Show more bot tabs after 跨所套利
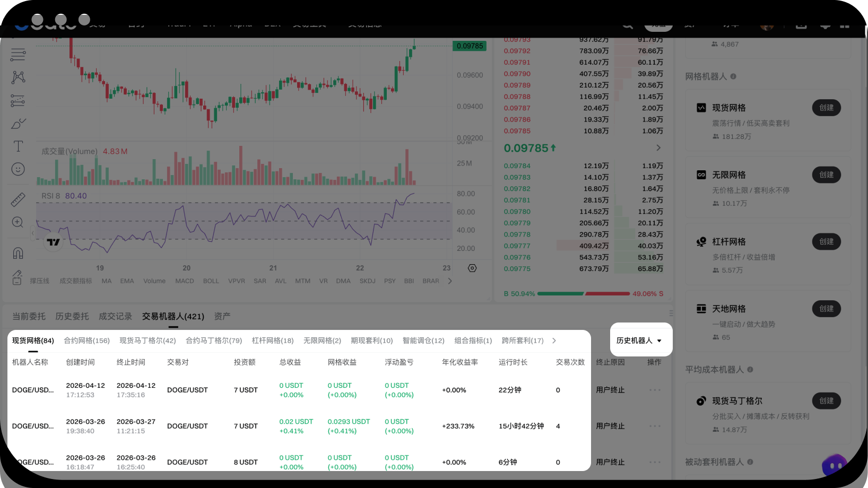Viewport: 868px width, 488px height. pos(554,341)
